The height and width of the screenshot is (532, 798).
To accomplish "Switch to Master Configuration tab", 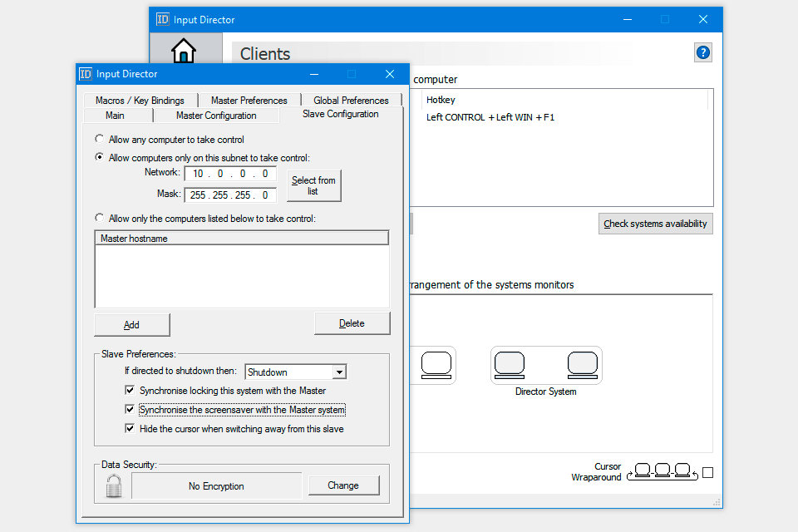I will pyautogui.click(x=216, y=116).
